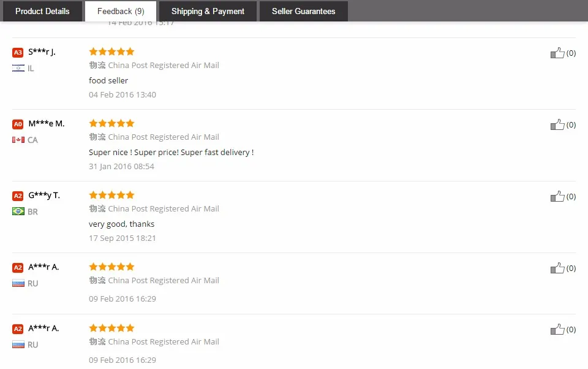Click star rating on "very good, thanks" review
588x369 pixels.
(x=111, y=195)
